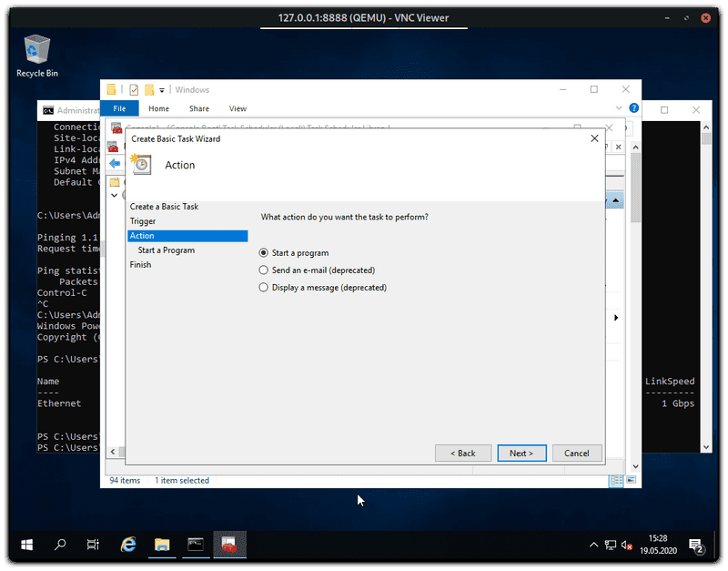Open the notification center icon
The height and width of the screenshot is (571, 728).
(696, 546)
